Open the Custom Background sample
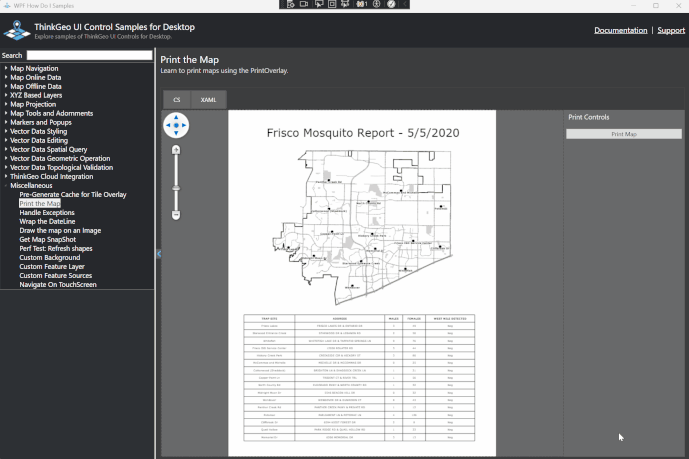The width and height of the screenshot is (689, 459). click(x=50, y=257)
